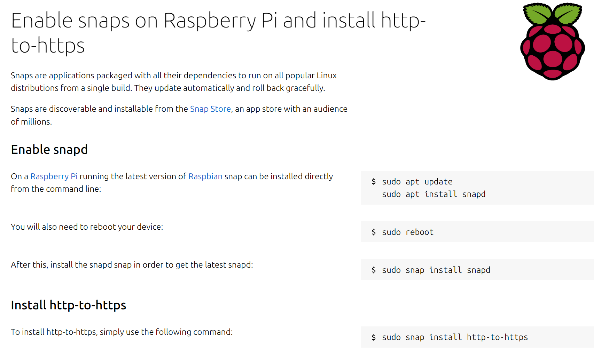Click the main page title heading
609x364 pixels.
click(x=218, y=33)
